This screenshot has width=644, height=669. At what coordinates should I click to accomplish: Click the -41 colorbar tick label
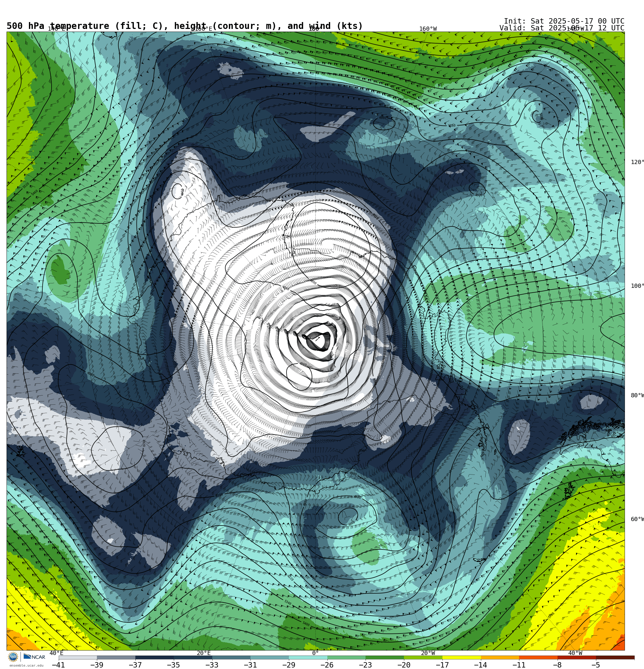tap(58, 665)
